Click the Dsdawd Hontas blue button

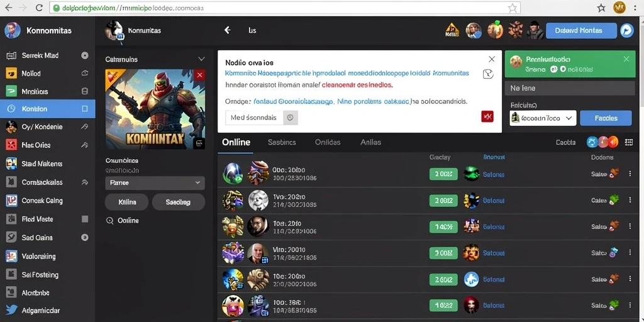point(581,30)
